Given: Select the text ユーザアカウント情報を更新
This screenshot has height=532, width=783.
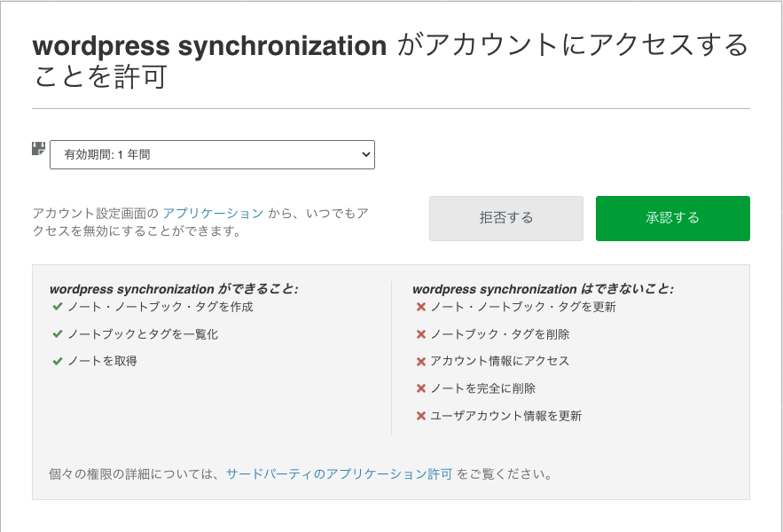Looking at the screenshot, I should (x=505, y=416).
